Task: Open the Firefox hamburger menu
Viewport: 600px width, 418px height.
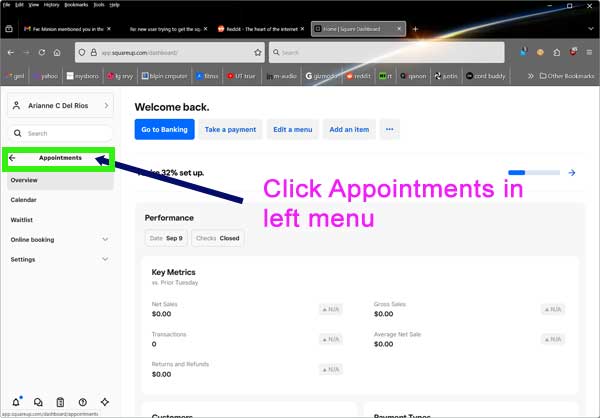Action: [589, 52]
